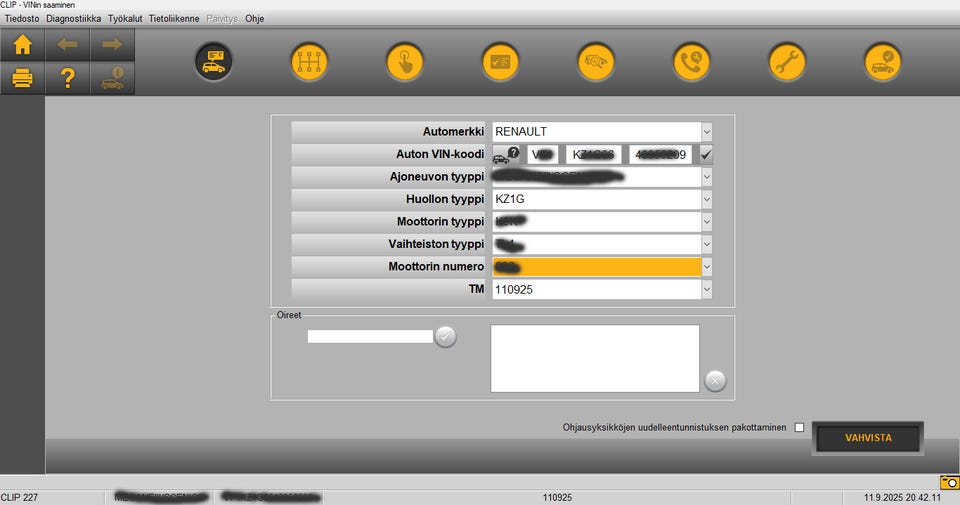Click the 110925 value in TM field
960x505 pixels.
click(514, 290)
